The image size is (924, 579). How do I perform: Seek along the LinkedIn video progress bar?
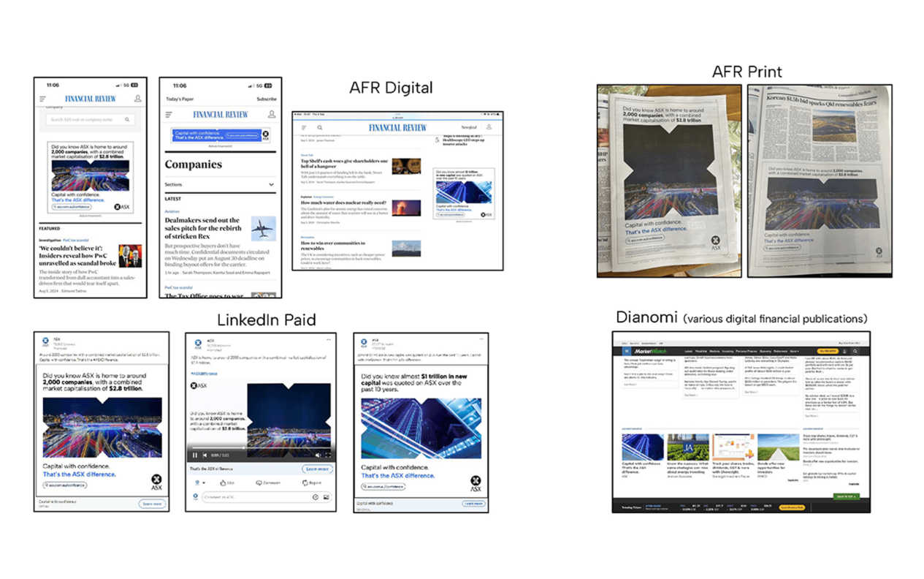[x=261, y=447]
